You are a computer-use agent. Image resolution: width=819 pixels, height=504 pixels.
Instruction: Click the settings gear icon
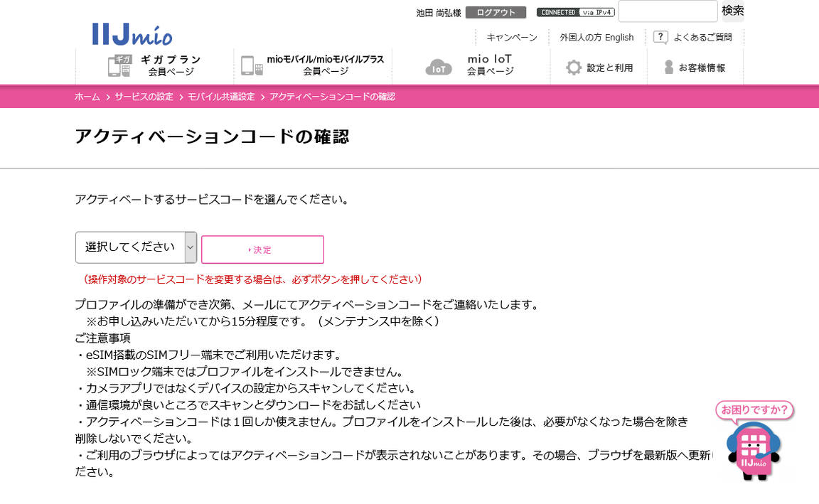point(573,68)
